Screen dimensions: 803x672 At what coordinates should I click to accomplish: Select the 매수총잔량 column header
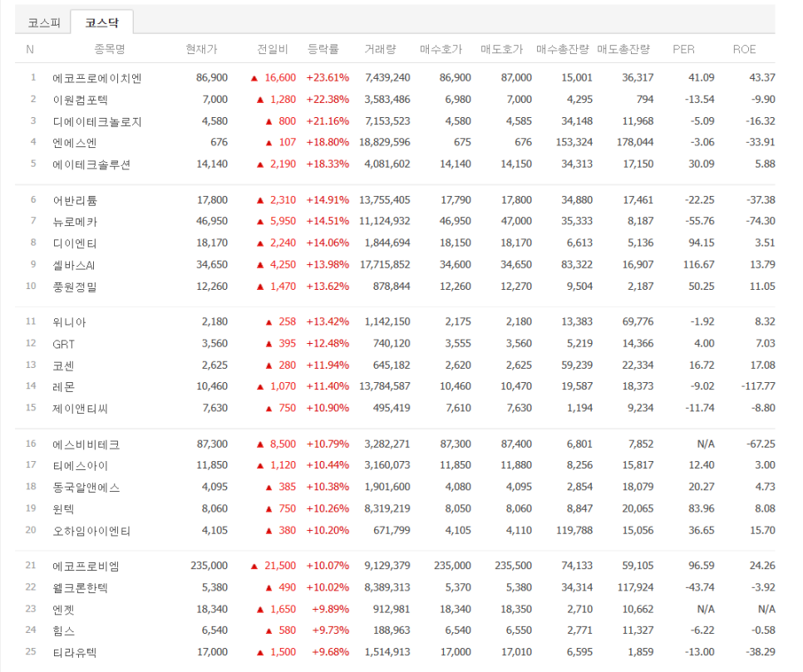coord(562,49)
